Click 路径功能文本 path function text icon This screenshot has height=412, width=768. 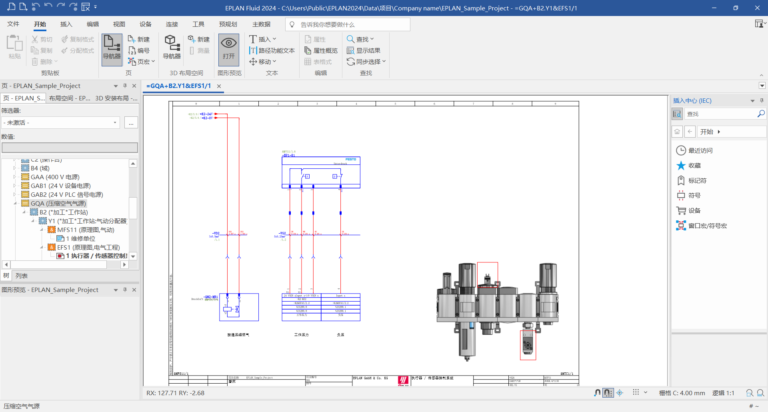point(272,50)
